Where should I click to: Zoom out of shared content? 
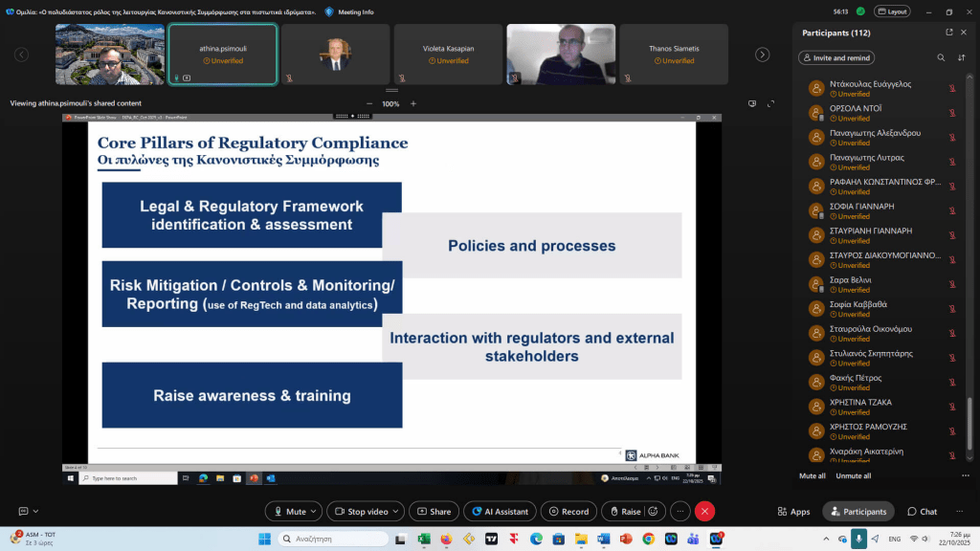(x=369, y=103)
